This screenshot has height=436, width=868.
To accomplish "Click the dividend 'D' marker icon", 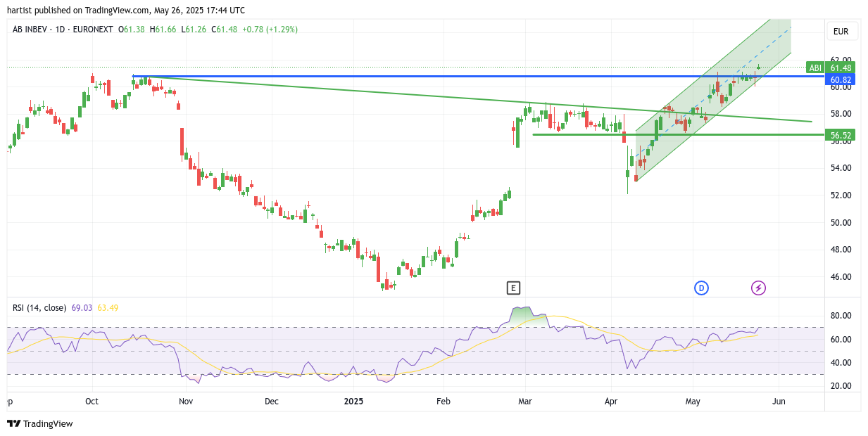I will pyautogui.click(x=701, y=288).
